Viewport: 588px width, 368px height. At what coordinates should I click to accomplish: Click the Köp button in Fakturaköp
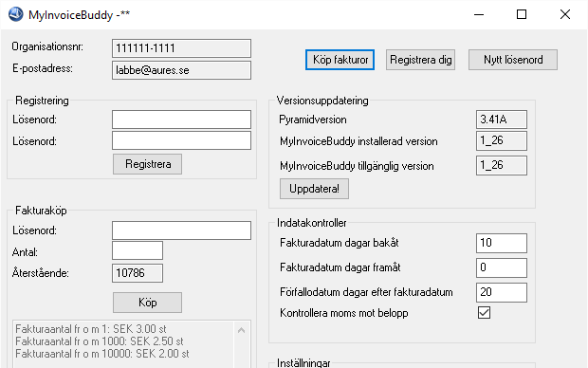[x=147, y=303]
